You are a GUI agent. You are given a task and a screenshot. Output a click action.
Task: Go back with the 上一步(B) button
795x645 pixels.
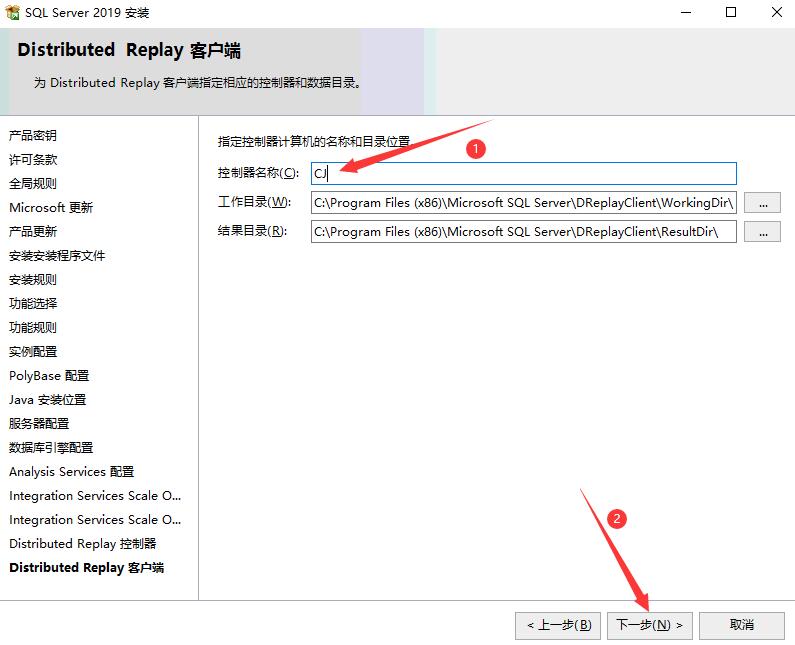pos(558,625)
